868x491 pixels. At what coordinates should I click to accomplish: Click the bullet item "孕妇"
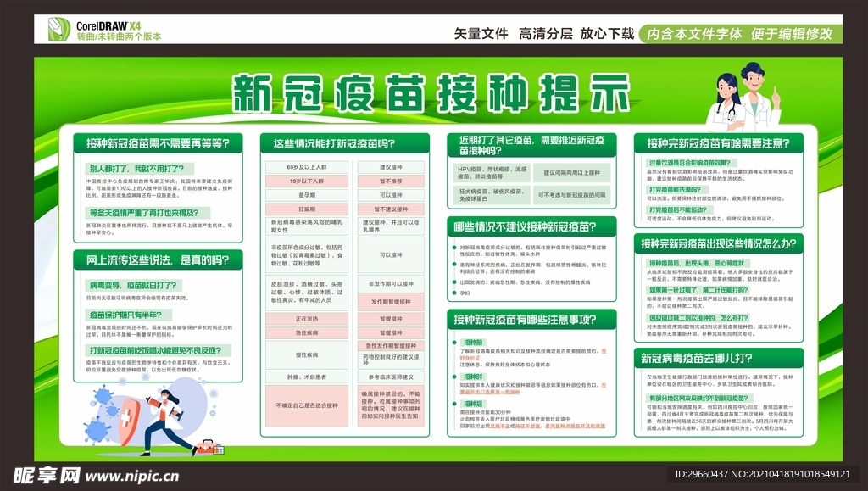(x=465, y=293)
